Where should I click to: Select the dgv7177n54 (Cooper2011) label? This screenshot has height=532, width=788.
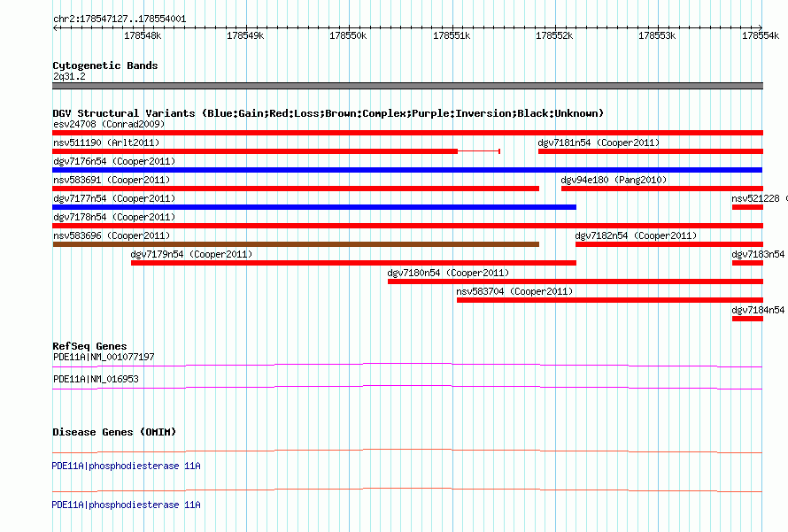pos(114,198)
